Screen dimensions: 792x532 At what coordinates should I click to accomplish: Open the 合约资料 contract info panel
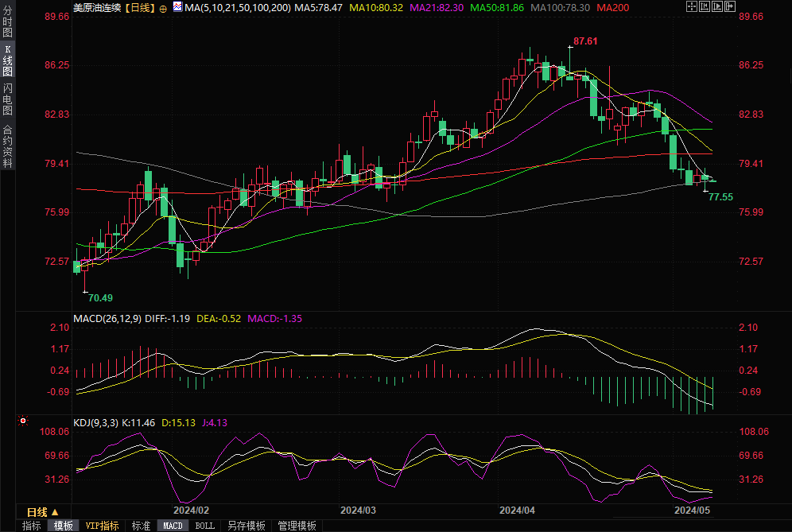click(8, 146)
